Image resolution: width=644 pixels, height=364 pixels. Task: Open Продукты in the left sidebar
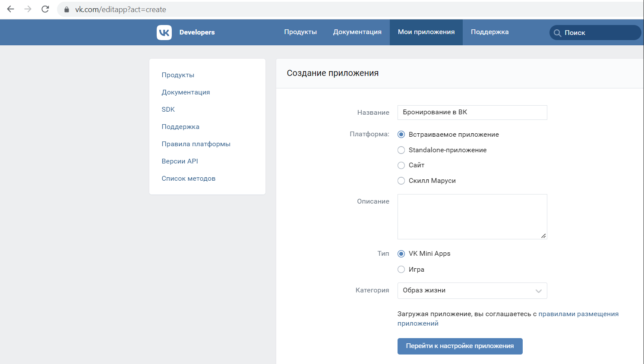coord(178,75)
